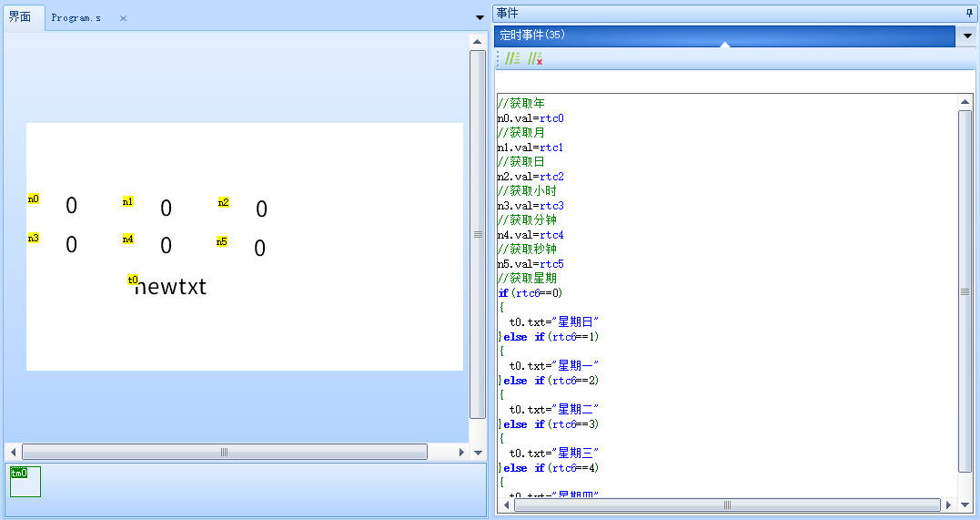
Task: Click the 定时事件(35) event header
Action: [723, 36]
